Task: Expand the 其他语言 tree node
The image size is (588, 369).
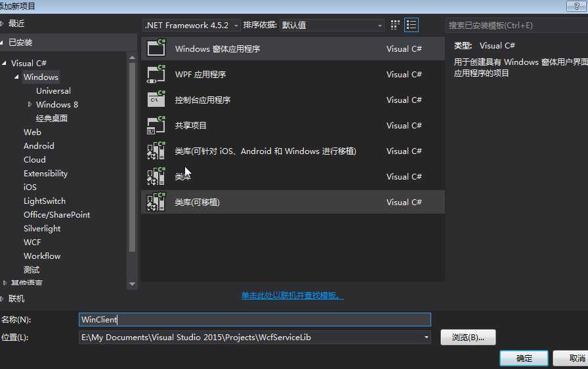Action: (x=5, y=283)
